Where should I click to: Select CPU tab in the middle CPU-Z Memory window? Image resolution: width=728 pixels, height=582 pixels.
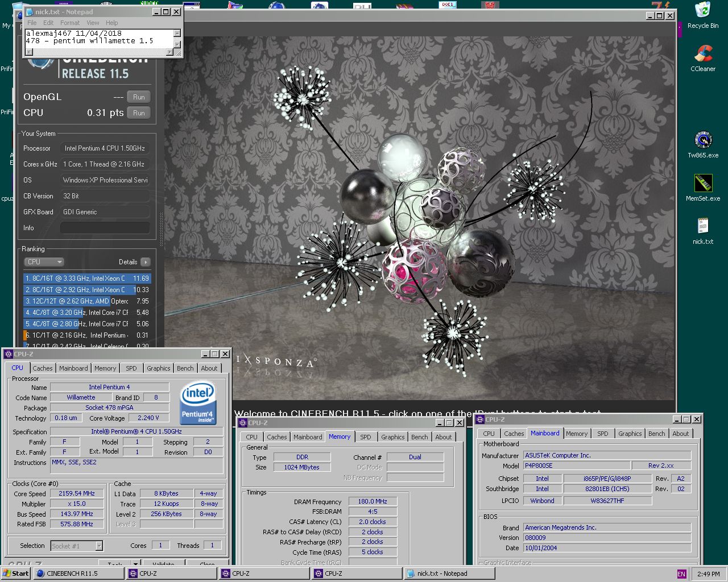[x=251, y=437]
